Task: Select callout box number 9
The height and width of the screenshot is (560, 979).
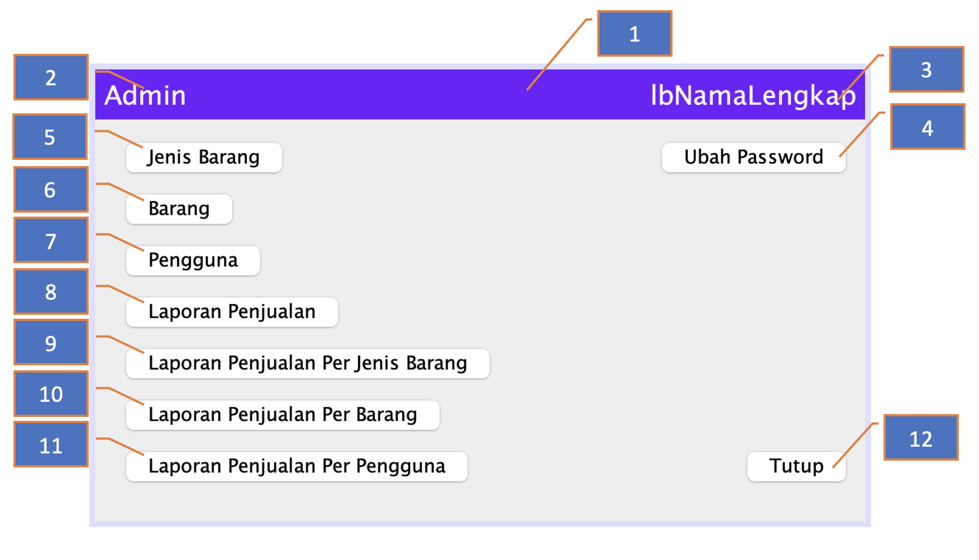Action: coord(51,343)
